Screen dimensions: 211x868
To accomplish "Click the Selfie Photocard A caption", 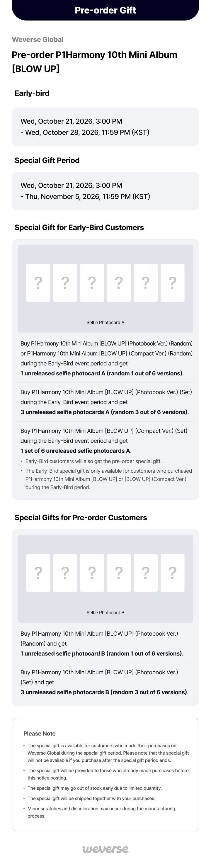I will tap(105, 322).
